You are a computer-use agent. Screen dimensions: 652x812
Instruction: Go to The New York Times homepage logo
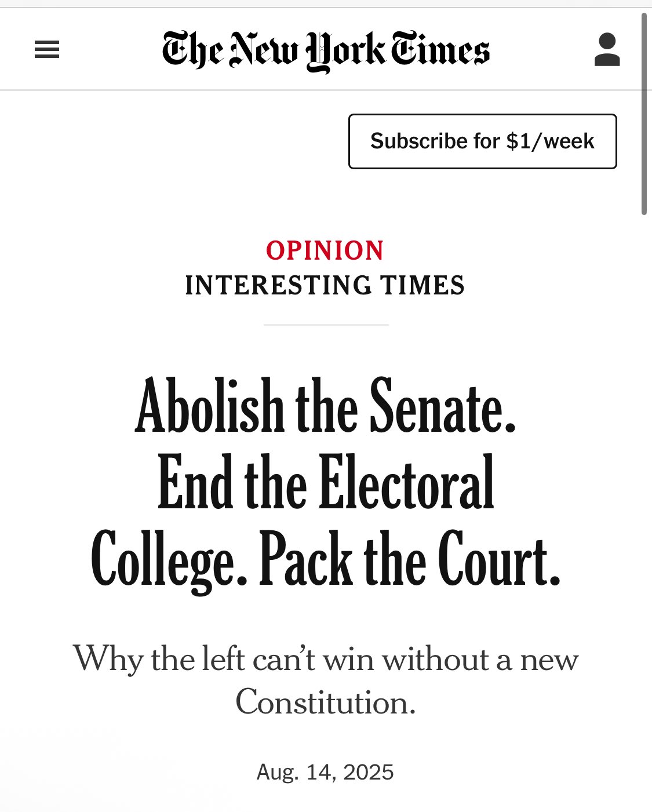click(x=326, y=51)
